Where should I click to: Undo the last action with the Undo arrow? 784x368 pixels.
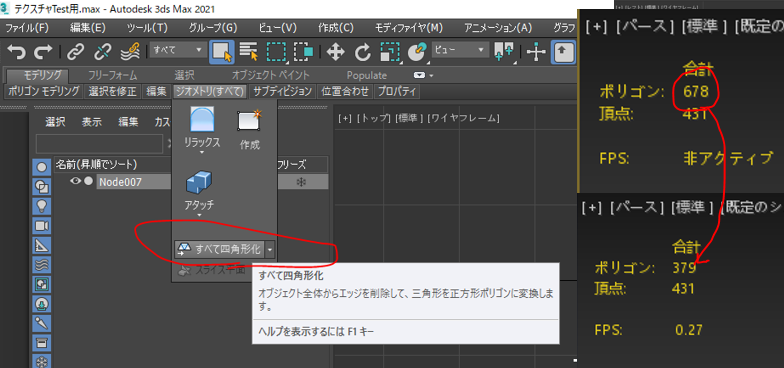(x=17, y=51)
